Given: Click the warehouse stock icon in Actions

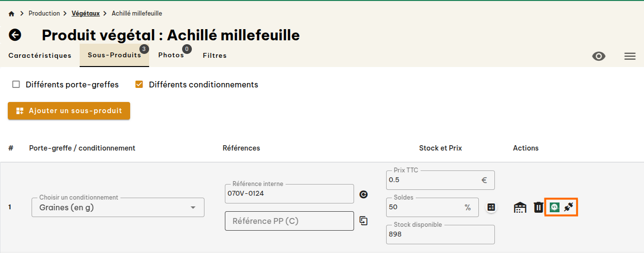Looking at the screenshot, I should [x=520, y=207].
